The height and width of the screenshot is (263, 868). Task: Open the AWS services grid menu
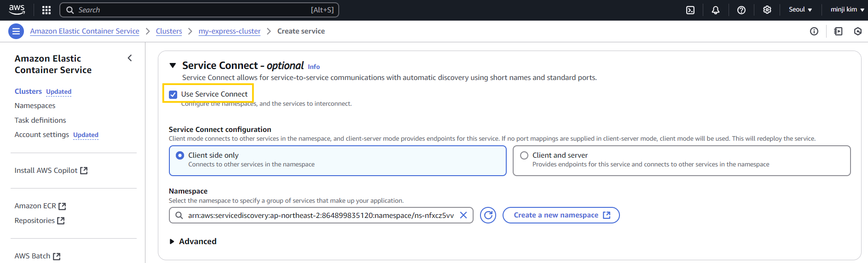(x=46, y=10)
